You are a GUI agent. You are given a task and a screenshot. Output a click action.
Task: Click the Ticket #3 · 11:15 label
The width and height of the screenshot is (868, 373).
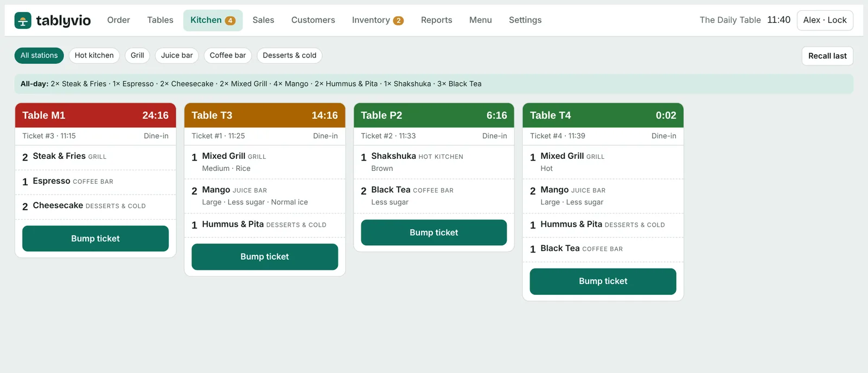coord(49,136)
